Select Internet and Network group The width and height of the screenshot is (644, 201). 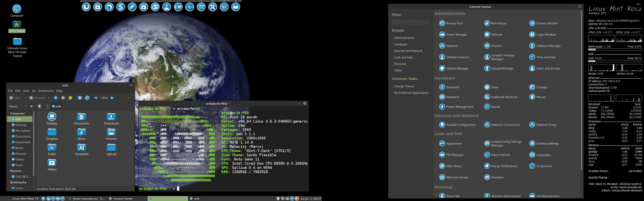pos(408,51)
